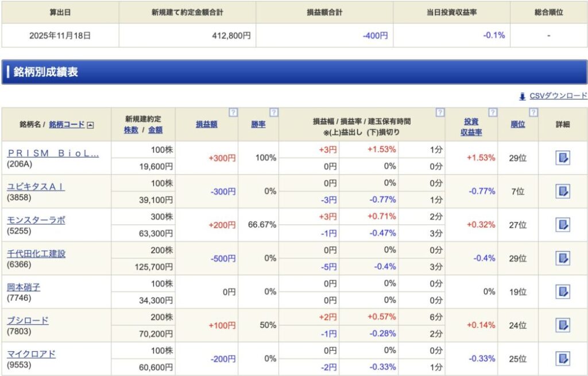The height and width of the screenshot is (376, 588).
Task: Sort table by 順位 header
Action: point(517,125)
